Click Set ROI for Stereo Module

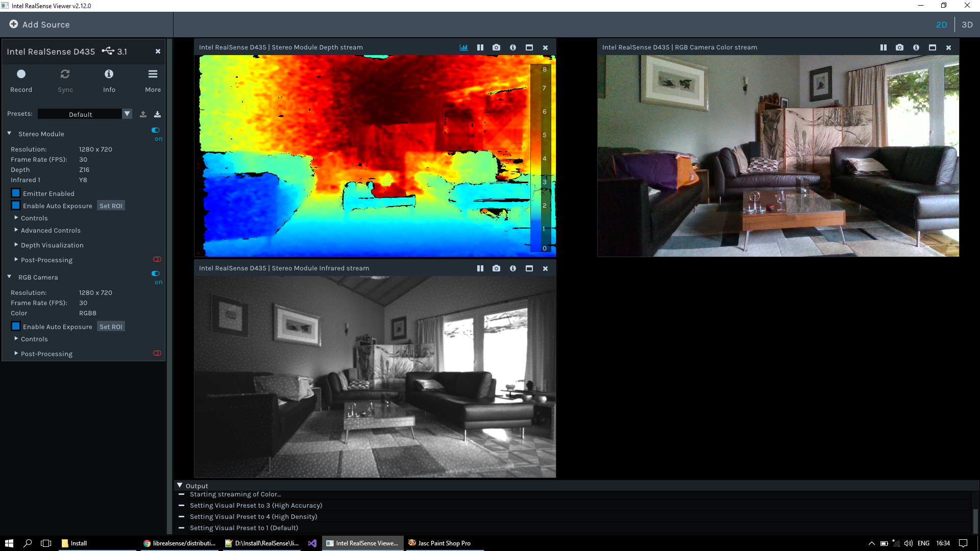point(111,206)
